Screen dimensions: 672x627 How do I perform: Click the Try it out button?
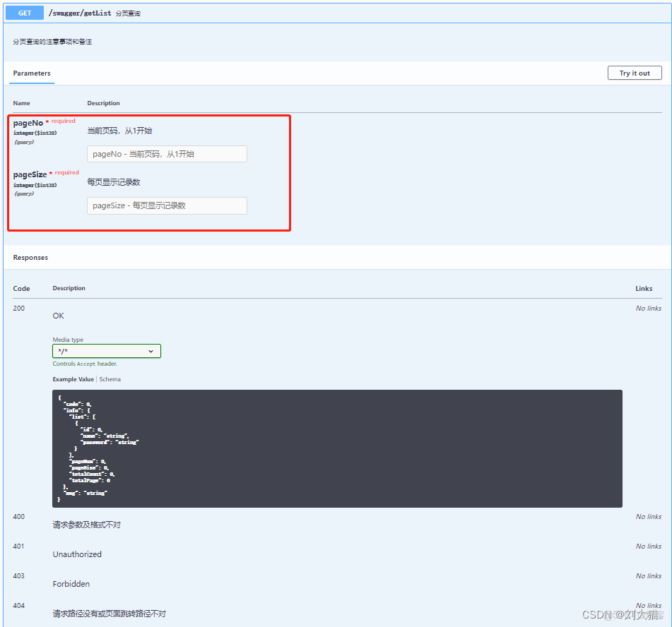click(x=635, y=73)
